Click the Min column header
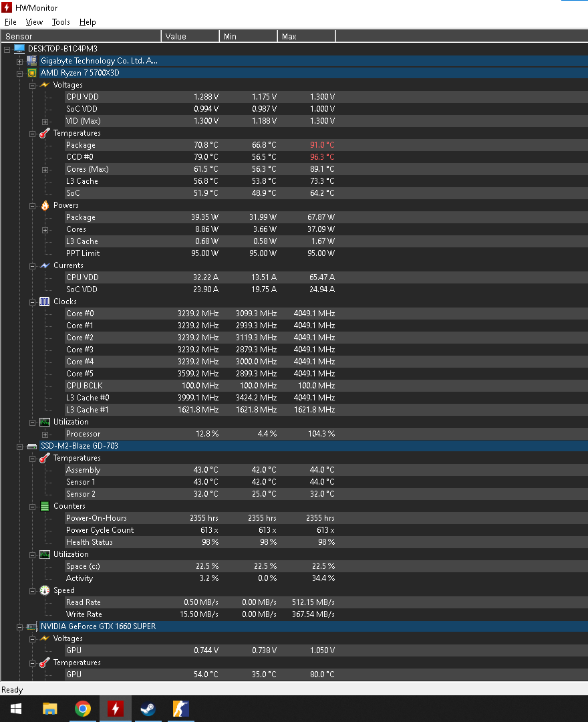This screenshot has height=722, width=588. [x=249, y=36]
